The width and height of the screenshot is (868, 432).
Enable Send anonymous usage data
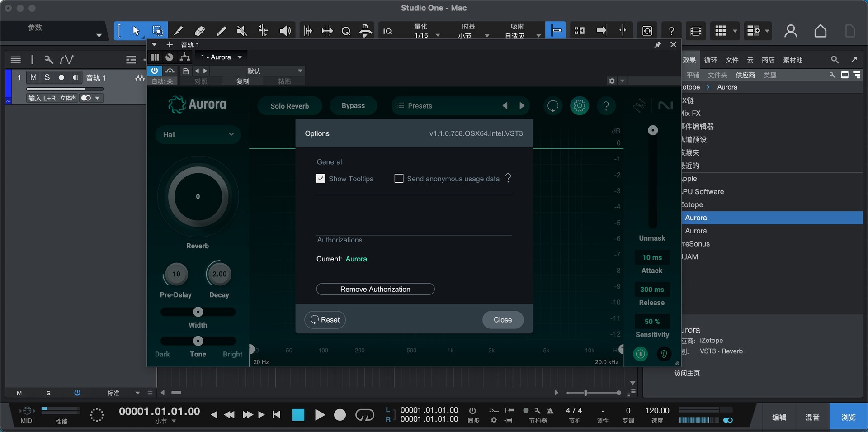coord(399,179)
